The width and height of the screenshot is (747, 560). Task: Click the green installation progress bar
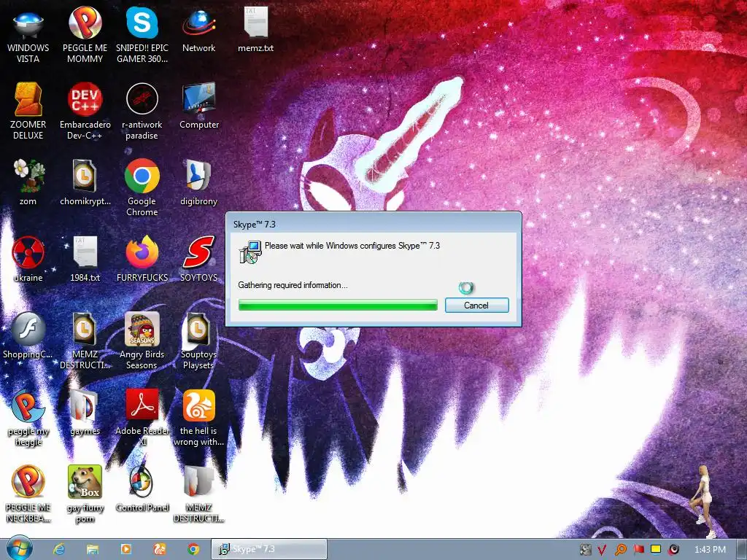(338, 306)
